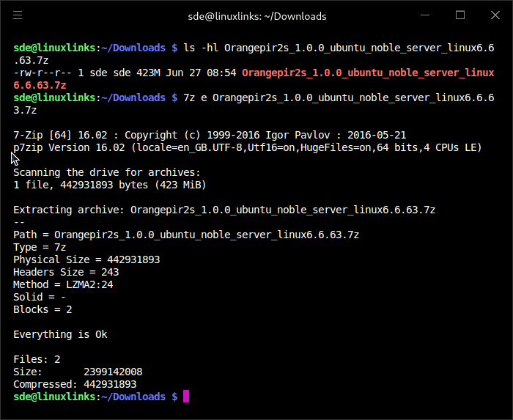Viewport: 513px width, 420px height.
Task: Click the last sde@linuxlinks prompt at bottom
Action: click(x=95, y=397)
